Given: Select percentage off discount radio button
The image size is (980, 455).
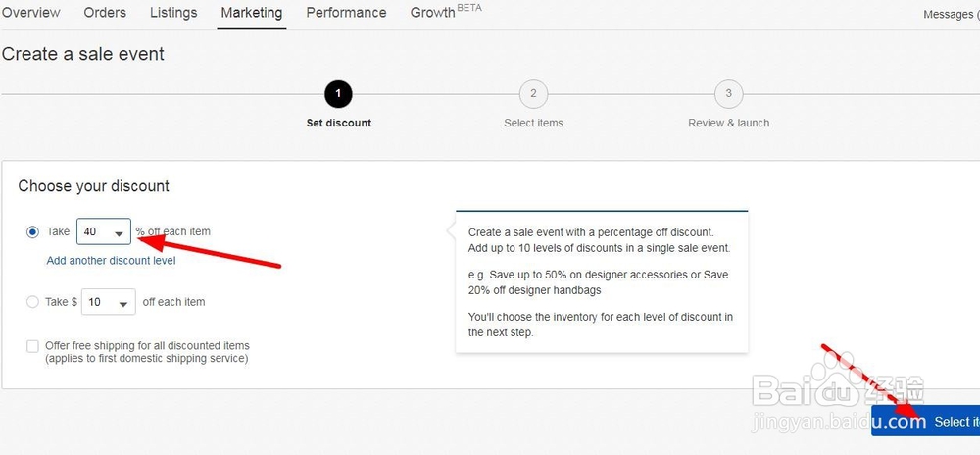Looking at the screenshot, I should click(x=33, y=232).
